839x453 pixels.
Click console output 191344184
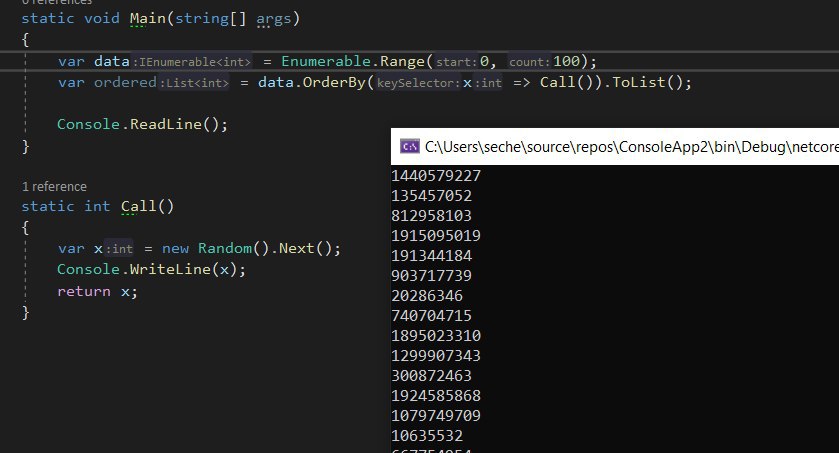pos(432,256)
